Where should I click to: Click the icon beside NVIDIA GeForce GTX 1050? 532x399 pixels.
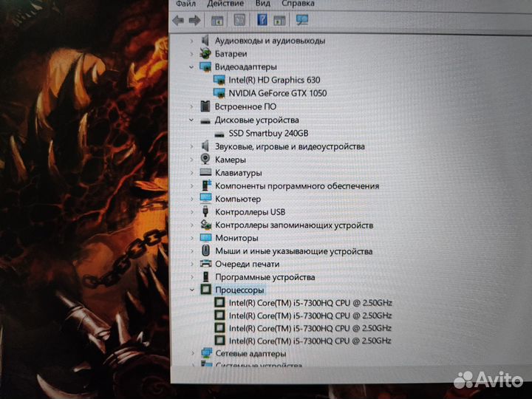click(x=219, y=93)
